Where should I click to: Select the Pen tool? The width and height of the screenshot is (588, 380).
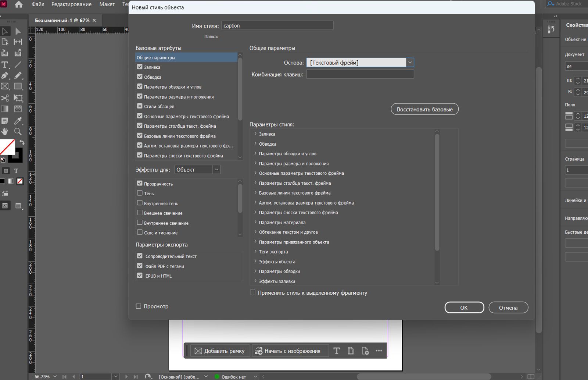(x=5, y=76)
